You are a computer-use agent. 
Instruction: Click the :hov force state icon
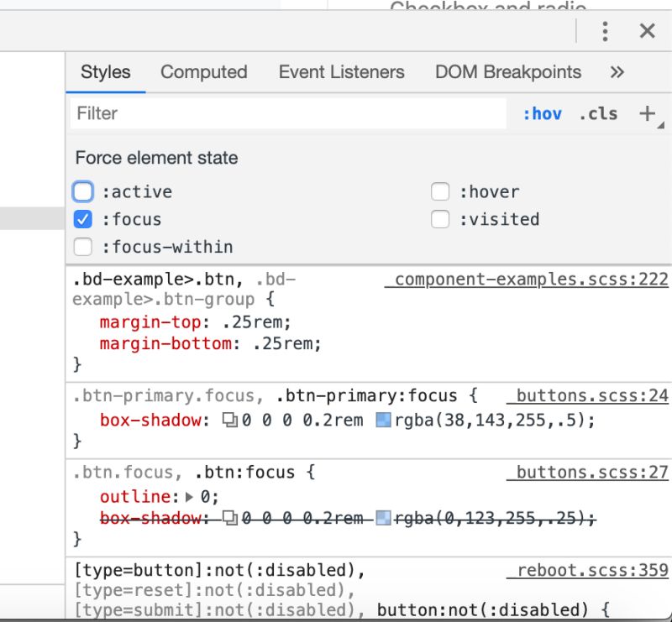tap(543, 113)
